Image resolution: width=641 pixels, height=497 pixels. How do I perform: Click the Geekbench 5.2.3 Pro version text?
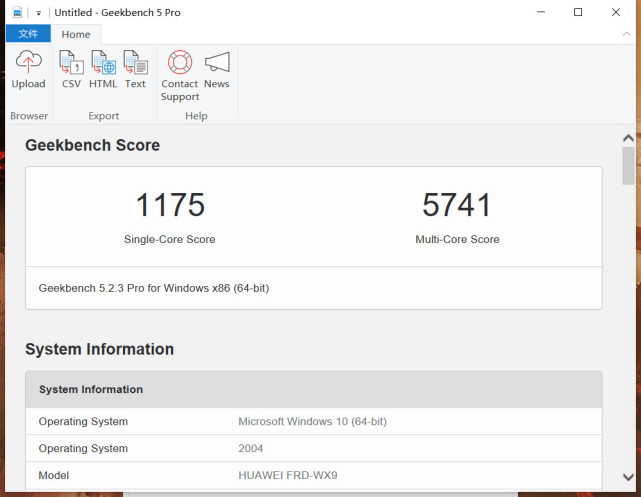[x=154, y=288]
